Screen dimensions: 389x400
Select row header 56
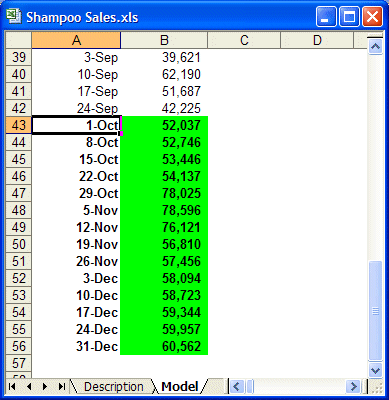tap(19, 346)
